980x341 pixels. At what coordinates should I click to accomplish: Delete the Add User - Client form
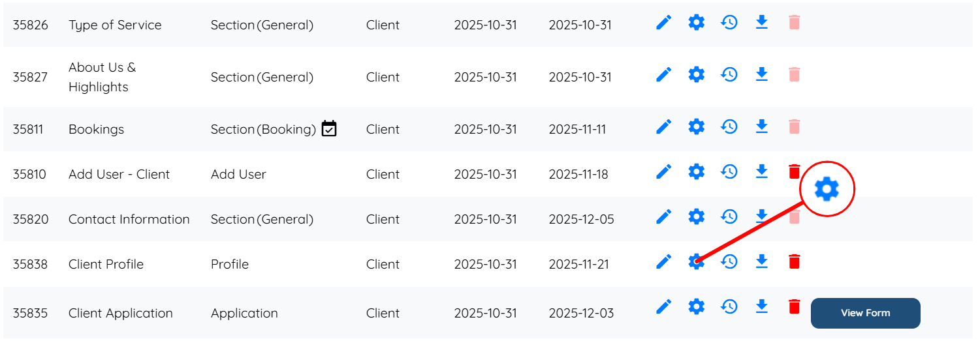tap(794, 171)
